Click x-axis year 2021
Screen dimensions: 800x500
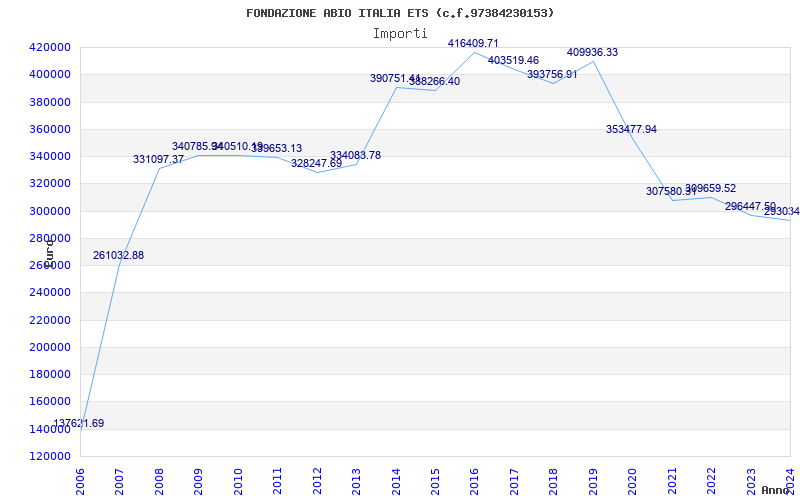tap(672, 482)
